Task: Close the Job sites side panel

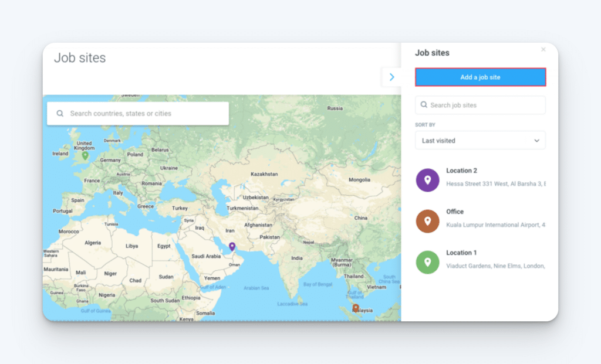Action: tap(543, 49)
